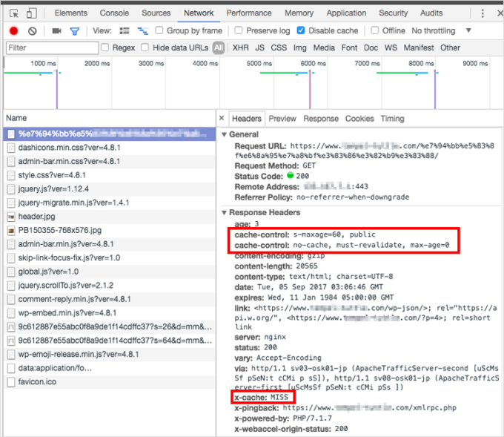
Task: Select the Network tab
Action: [x=199, y=13]
